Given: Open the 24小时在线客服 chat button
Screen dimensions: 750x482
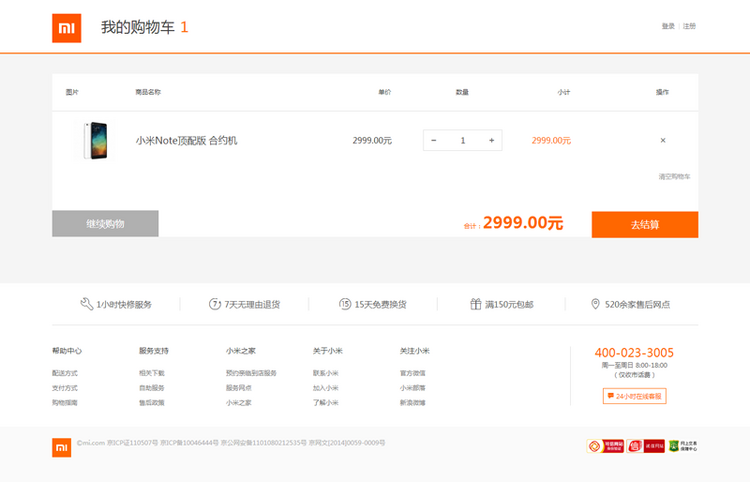Looking at the screenshot, I should (x=634, y=396).
